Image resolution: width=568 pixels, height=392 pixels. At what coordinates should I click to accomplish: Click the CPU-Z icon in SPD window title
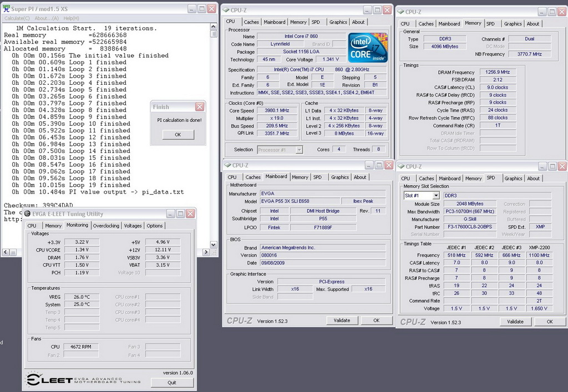[x=401, y=166]
